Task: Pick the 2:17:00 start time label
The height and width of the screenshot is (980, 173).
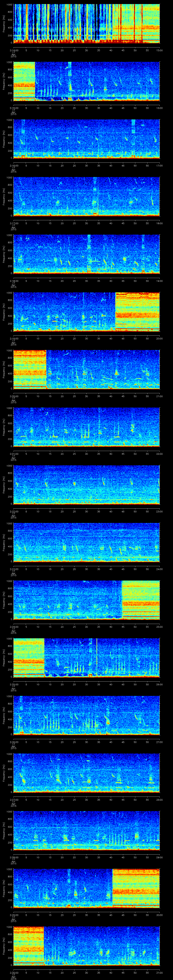Action: click(x=14, y=223)
